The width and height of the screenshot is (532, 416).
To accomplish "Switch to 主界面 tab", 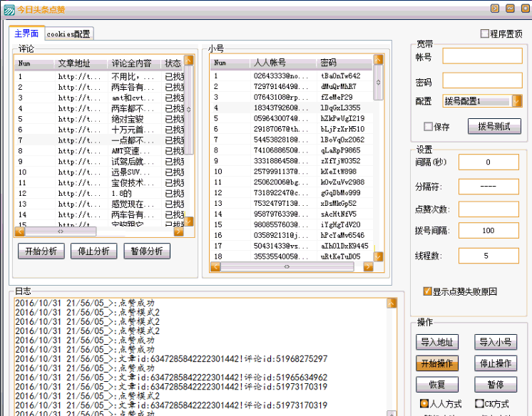I will [26, 33].
